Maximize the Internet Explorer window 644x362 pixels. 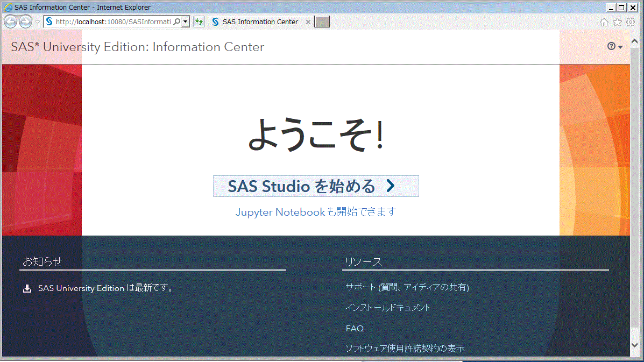[x=621, y=8]
